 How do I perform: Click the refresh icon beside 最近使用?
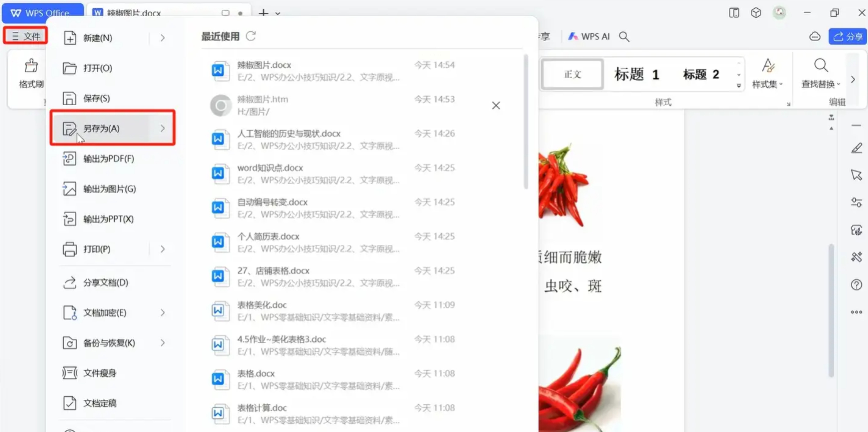(251, 36)
